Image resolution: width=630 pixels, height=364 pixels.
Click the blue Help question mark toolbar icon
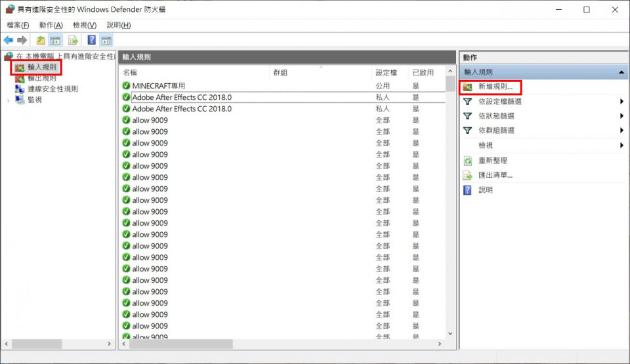pyautogui.click(x=92, y=40)
